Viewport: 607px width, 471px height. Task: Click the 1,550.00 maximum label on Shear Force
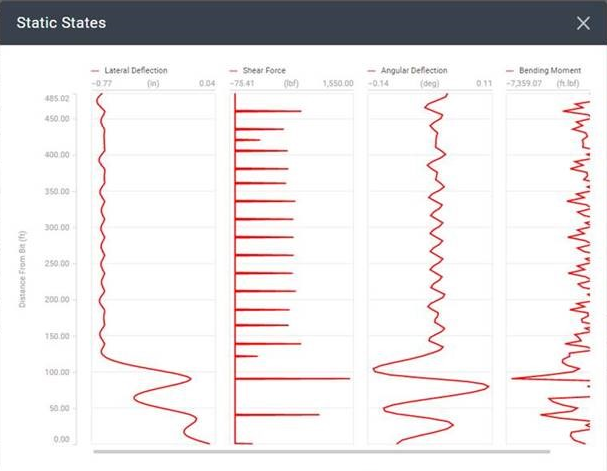coord(338,83)
